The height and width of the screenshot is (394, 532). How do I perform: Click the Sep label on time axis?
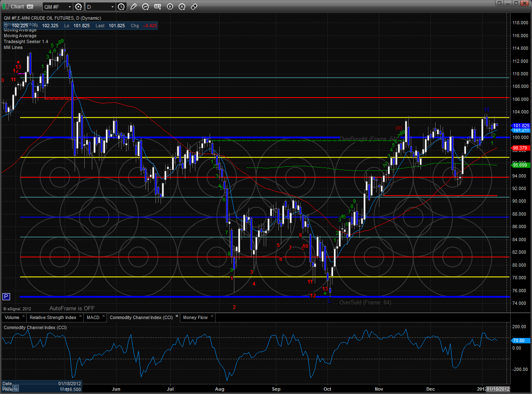click(x=276, y=389)
